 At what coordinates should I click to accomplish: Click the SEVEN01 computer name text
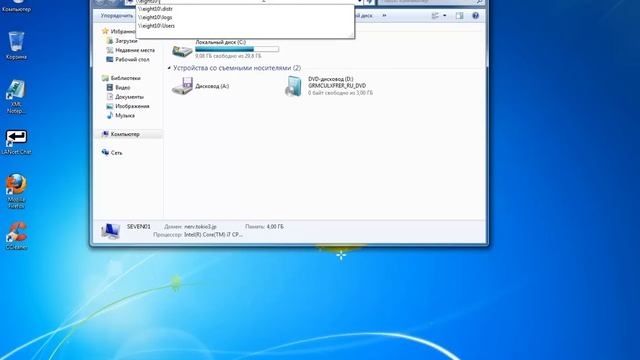point(139,227)
